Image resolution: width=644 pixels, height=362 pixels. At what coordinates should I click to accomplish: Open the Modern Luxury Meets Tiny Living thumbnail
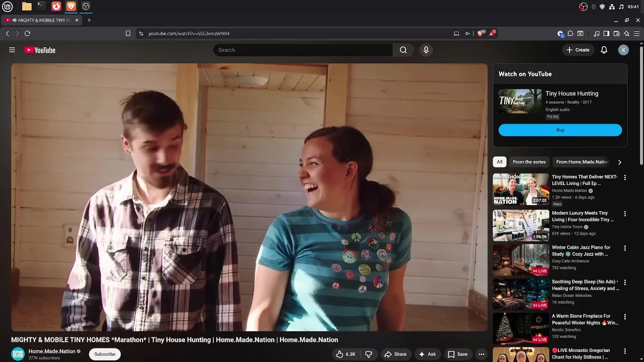coord(521,225)
